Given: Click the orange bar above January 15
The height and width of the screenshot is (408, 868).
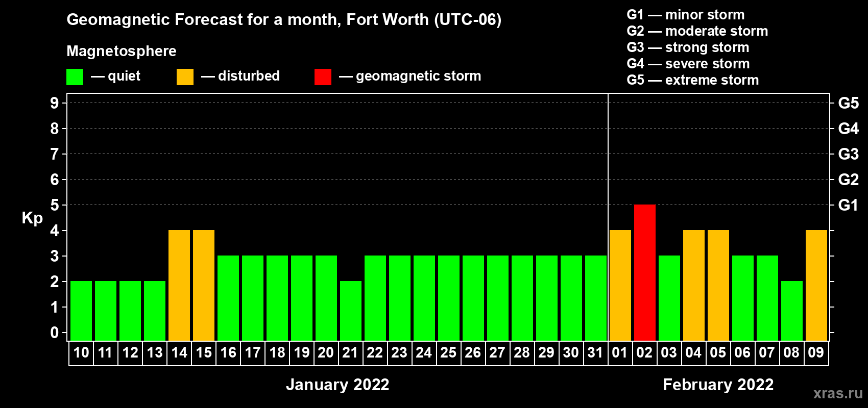Looking at the screenshot, I should pyautogui.click(x=204, y=285).
